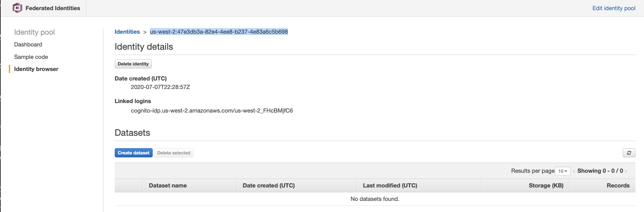The image size is (644, 212).
Task: Click the Delete identity button
Action: (133, 64)
